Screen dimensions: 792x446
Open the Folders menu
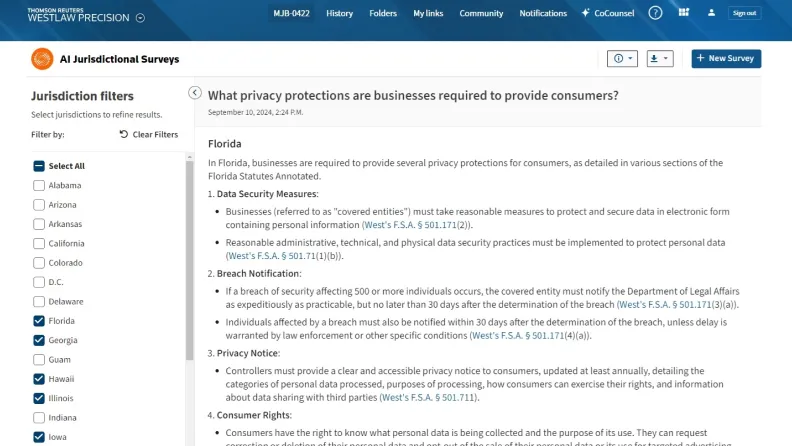383,13
